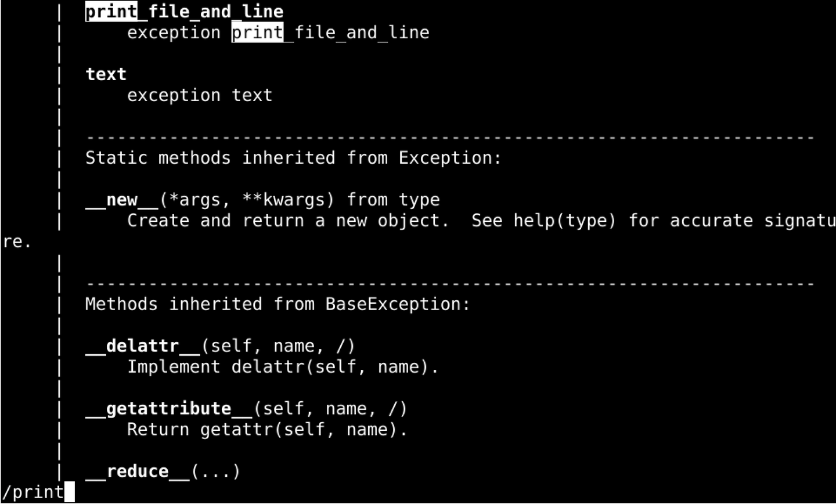Screen dimensions: 836x504
Task: Click the 'Static methods inherited from Exception:' heading
Action: point(293,158)
